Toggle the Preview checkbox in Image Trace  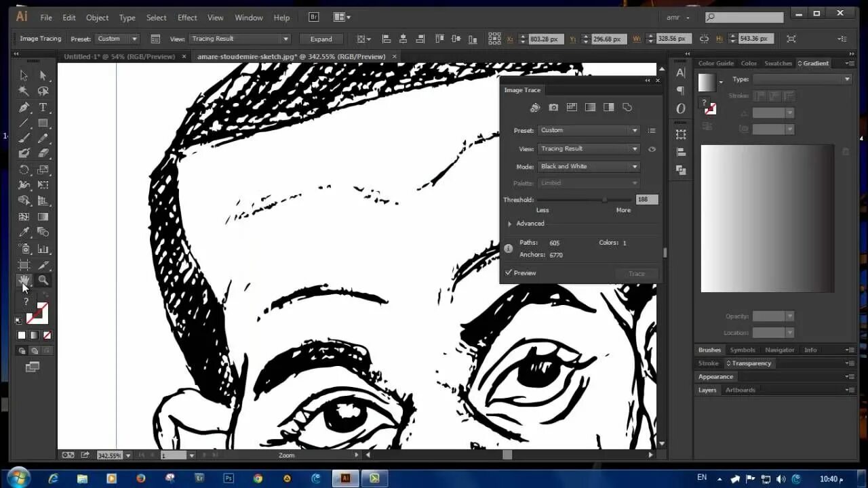click(509, 272)
